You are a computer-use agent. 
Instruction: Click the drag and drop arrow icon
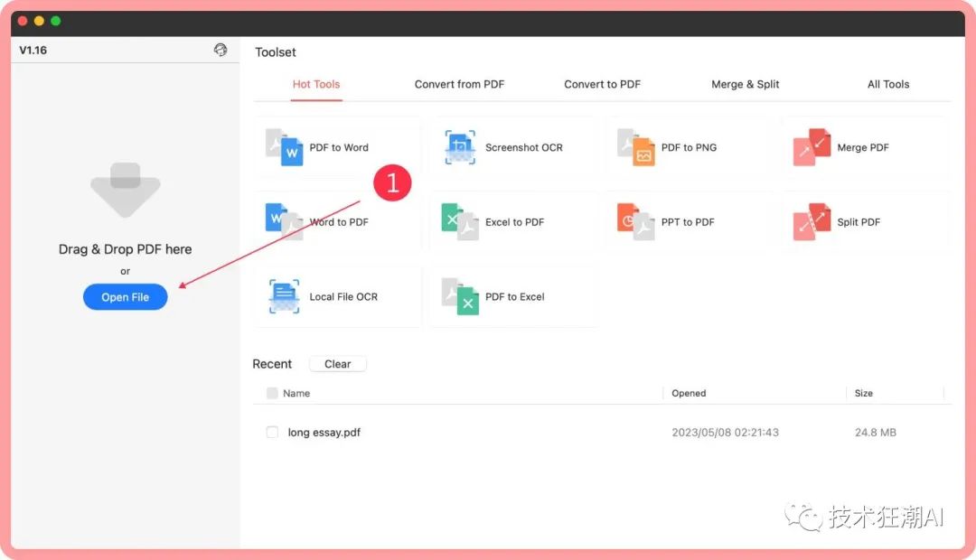point(125,191)
